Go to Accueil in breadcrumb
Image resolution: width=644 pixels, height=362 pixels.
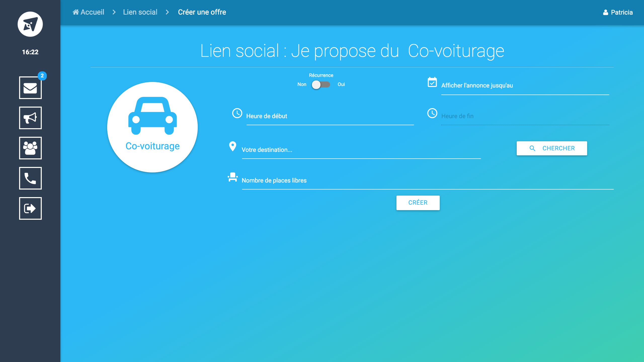(89, 12)
